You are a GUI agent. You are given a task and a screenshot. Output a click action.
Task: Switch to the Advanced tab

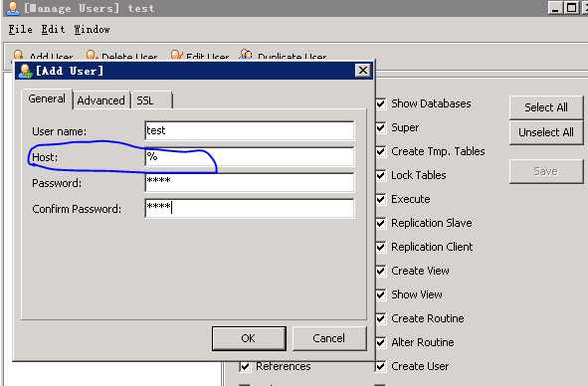point(100,100)
